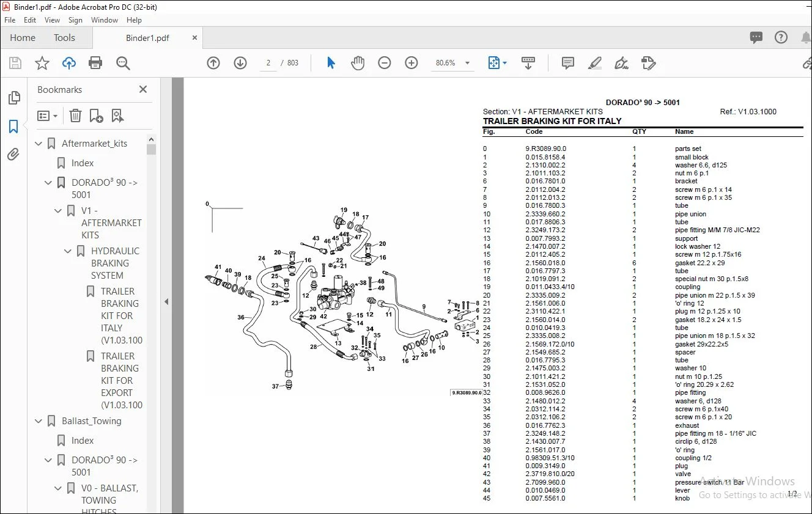Click the 'pressure switch 11 Bar' part name
812x514 pixels.
coord(709,482)
